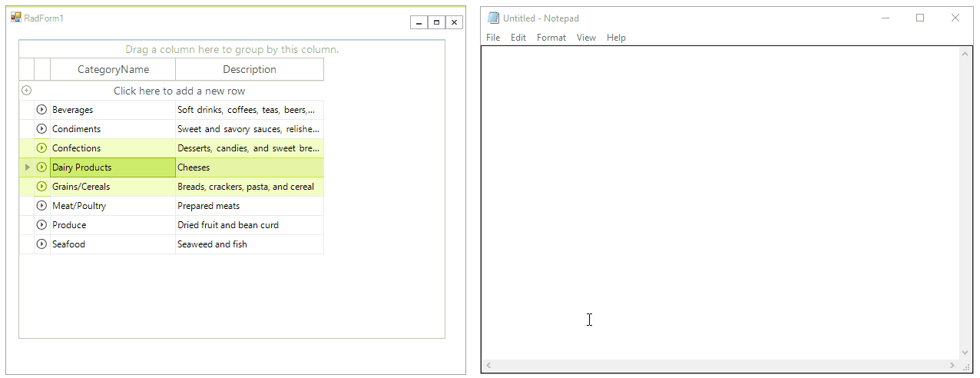980x378 pixels.
Task: Select the 'Desserts, candies' description cell
Action: point(250,148)
